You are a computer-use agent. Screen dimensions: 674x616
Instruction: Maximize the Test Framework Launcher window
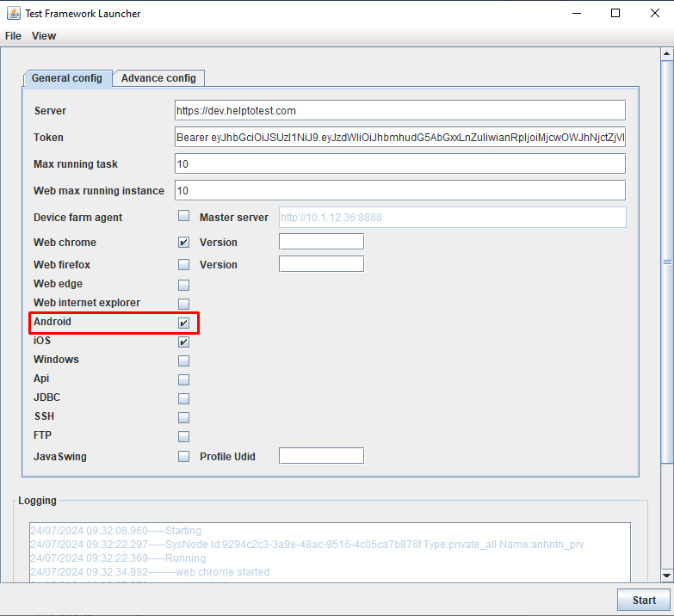pyautogui.click(x=615, y=13)
